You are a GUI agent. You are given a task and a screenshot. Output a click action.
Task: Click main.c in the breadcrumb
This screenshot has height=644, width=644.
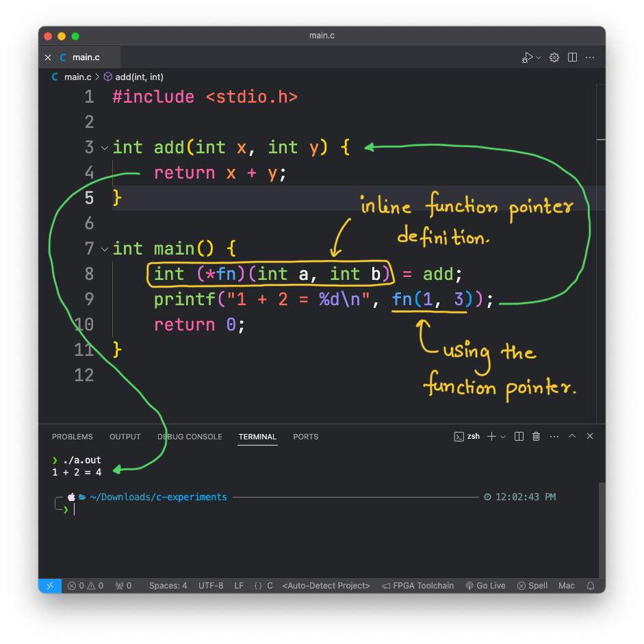coord(77,77)
